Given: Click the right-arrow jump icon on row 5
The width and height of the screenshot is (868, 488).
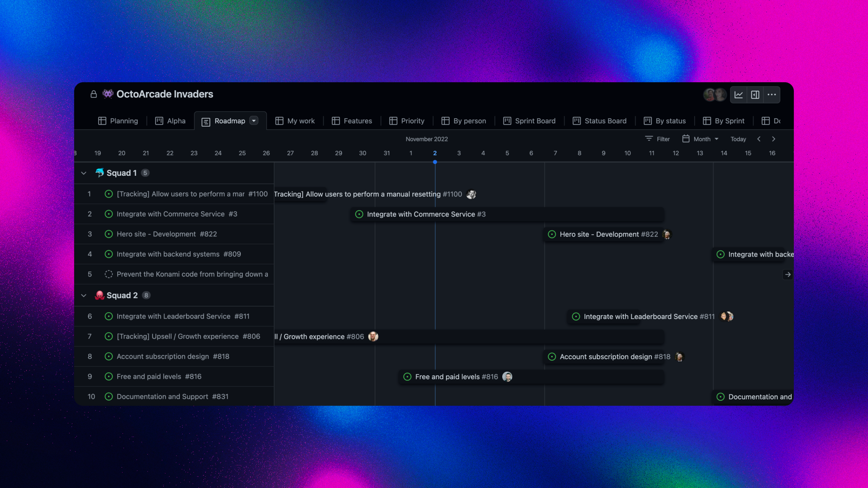Looking at the screenshot, I should pos(787,274).
